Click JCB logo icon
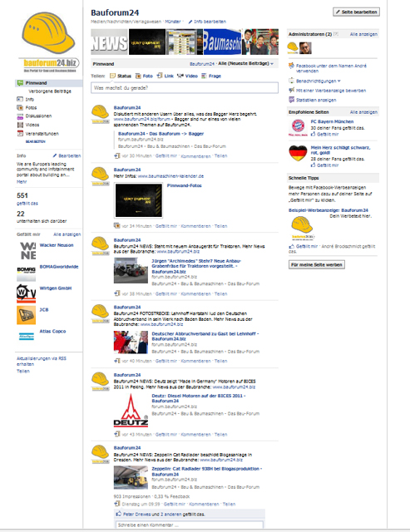Screen dimensions: 410x532 26,315
